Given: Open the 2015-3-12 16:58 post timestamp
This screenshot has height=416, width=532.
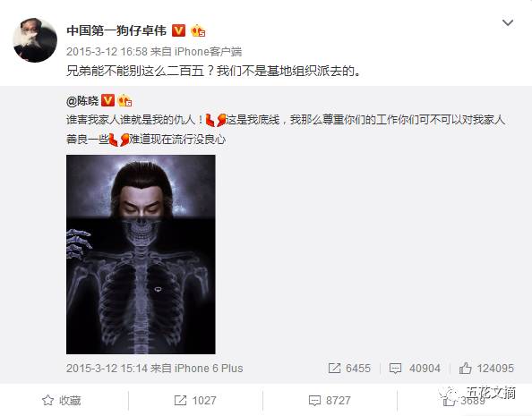Looking at the screenshot, I should pos(107,52).
